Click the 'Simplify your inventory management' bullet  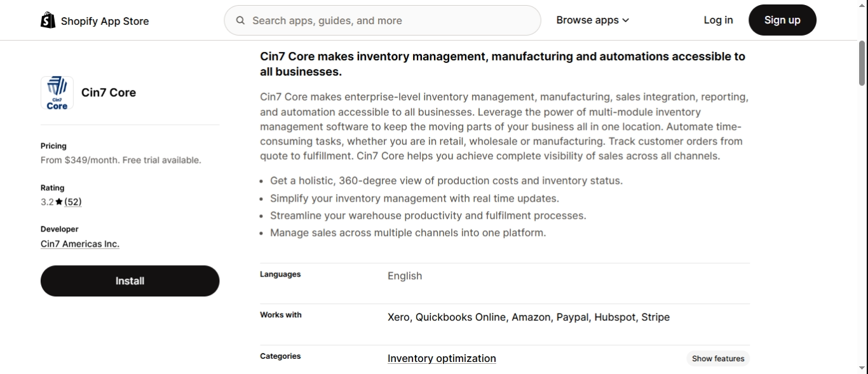coord(414,198)
